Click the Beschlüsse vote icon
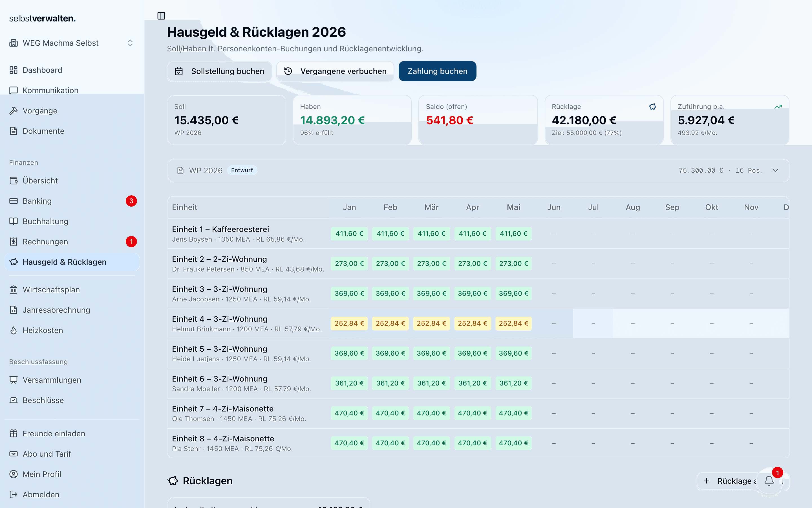 pyautogui.click(x=14, y=400)
